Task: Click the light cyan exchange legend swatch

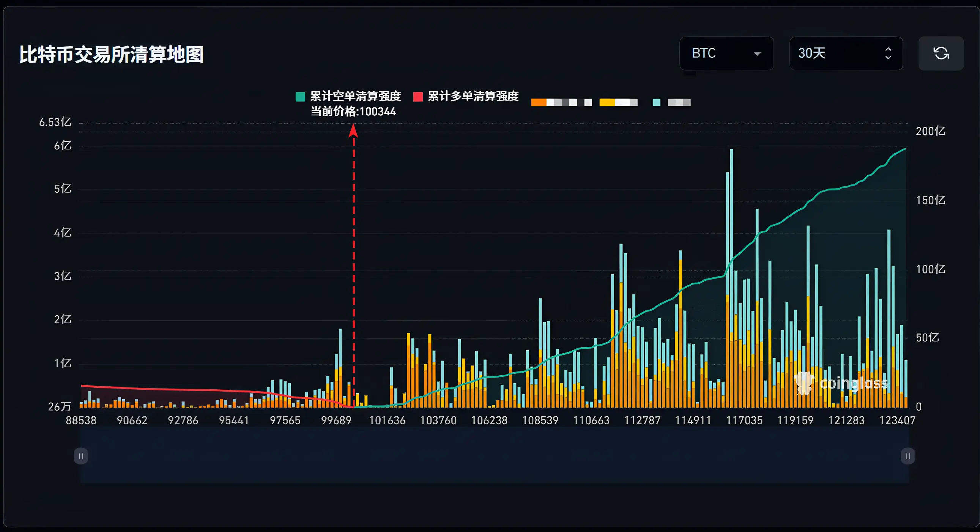Action: (x=656, y=102)
